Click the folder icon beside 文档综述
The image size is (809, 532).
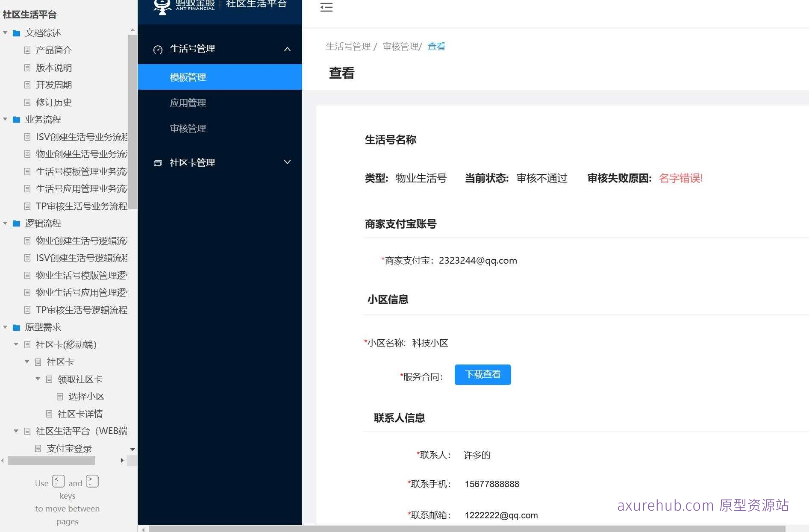(16, 33)
